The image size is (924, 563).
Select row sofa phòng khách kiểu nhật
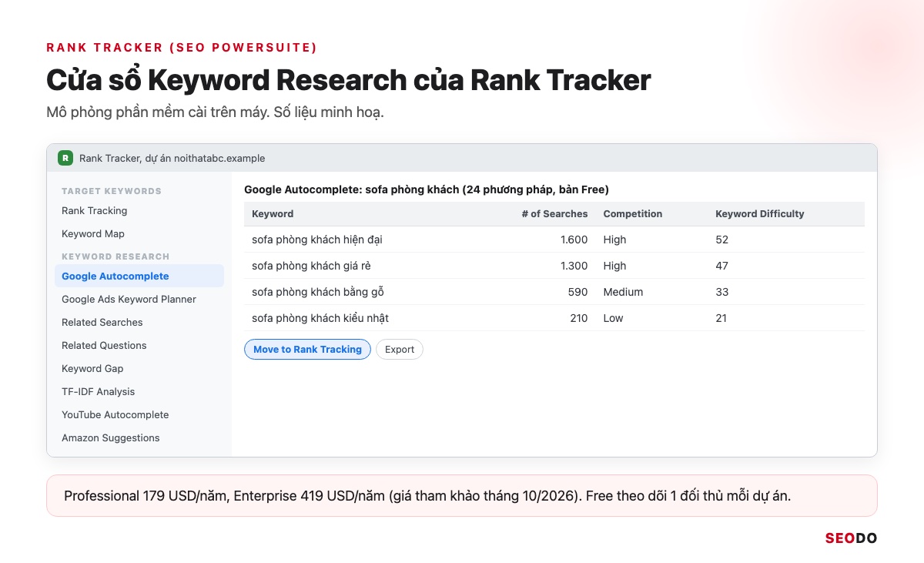pos(554,318)
